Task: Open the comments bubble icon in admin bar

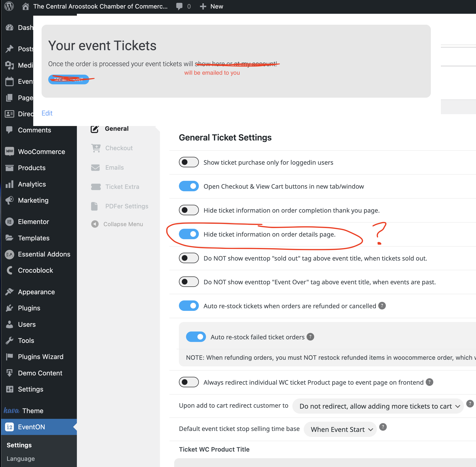Action: click(x=179, y=6)
